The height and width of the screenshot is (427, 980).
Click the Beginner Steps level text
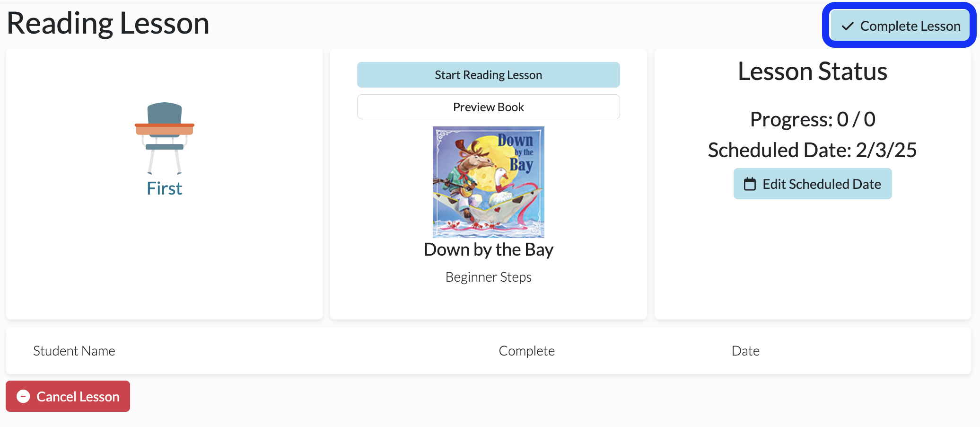pyautogui.click(x=488, y=277)
